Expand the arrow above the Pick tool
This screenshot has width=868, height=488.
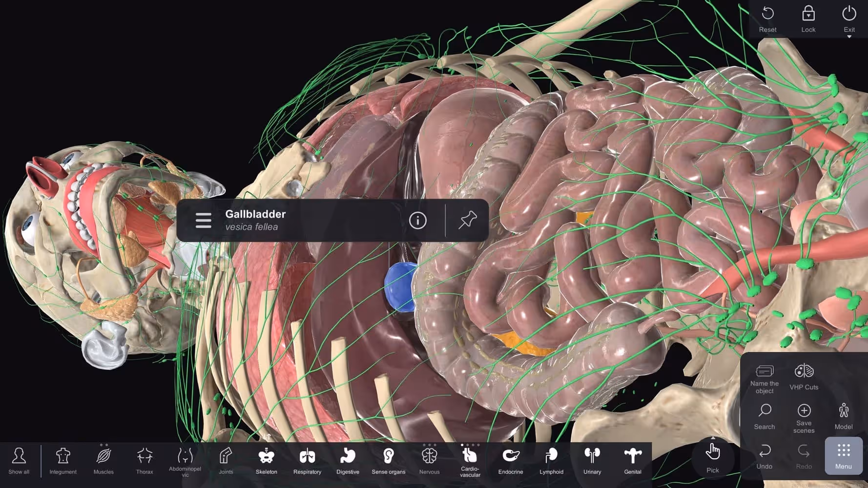[x=713, y=438]
